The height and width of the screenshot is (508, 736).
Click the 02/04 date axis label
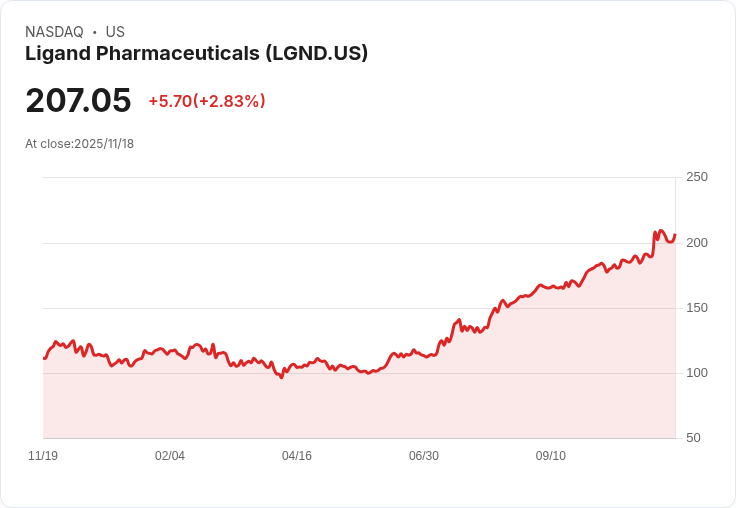[170, 456]
